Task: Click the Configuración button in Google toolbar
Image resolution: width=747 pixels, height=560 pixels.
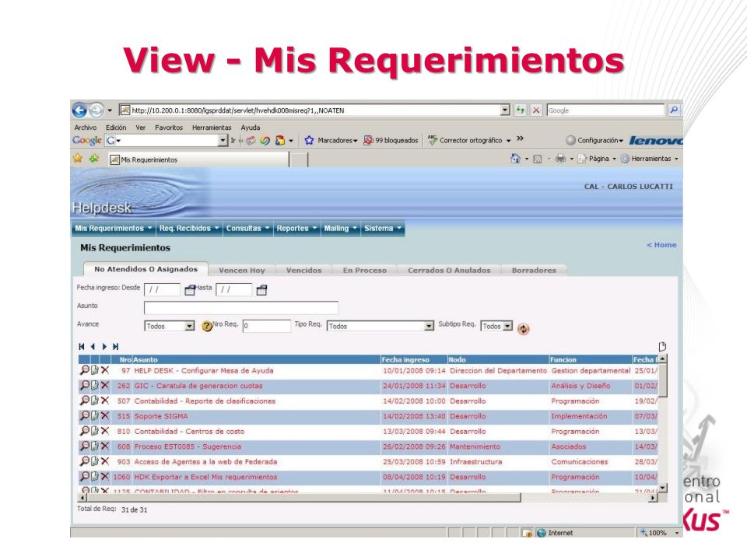Action: [594, 141]
